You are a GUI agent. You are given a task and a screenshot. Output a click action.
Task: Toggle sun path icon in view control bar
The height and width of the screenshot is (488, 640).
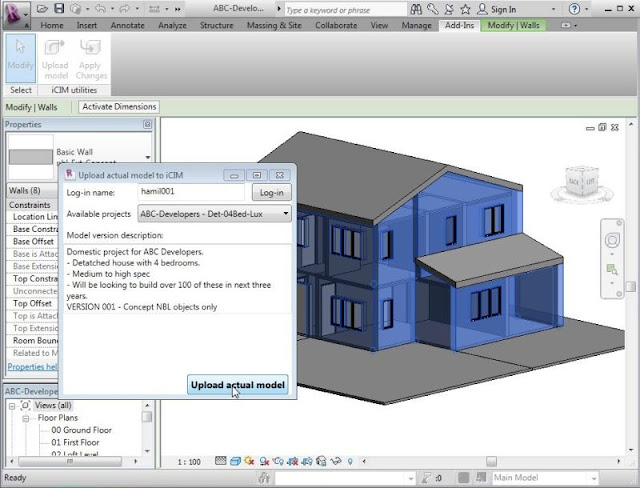tap(249, 461)
